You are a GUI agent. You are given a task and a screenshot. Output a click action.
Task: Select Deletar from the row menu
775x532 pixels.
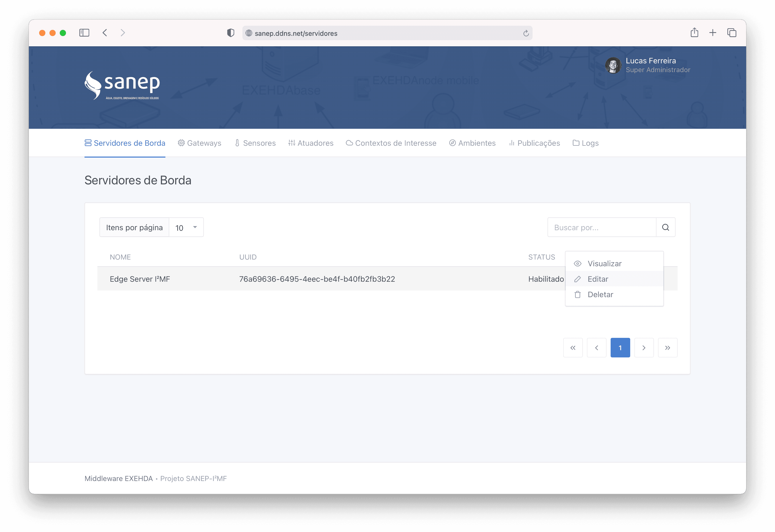pos(600,295)
